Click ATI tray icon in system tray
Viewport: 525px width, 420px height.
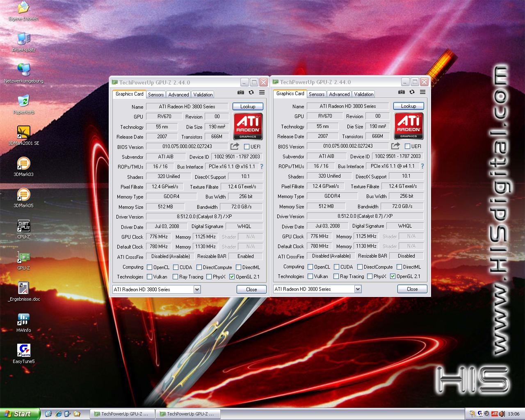495,414
